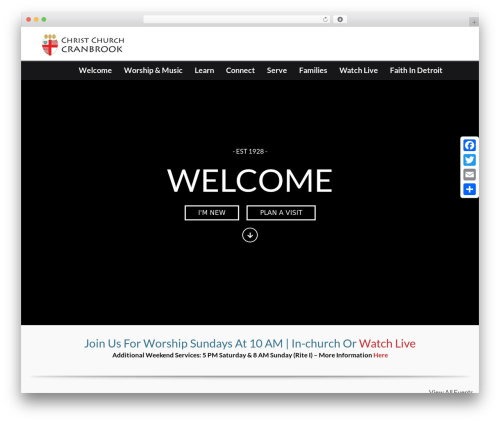
Task: Click the Additional Weekend Services text
Action: (x=242, y=355)
